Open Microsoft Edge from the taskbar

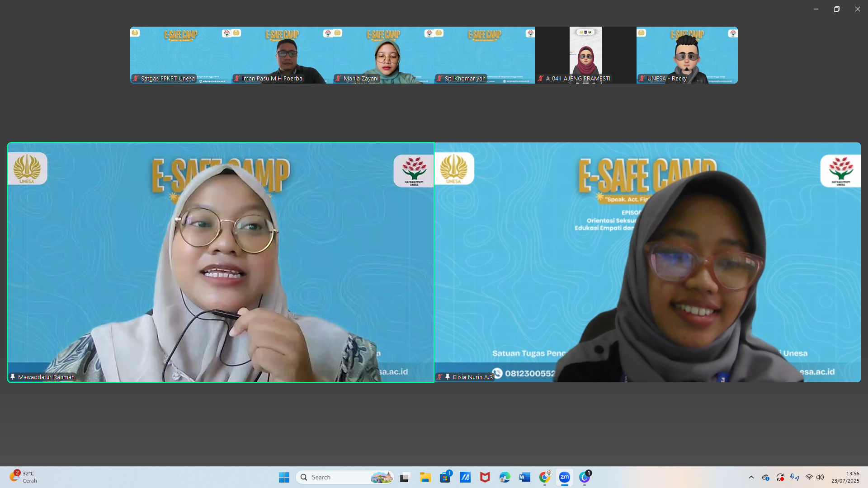click(505, 477)
